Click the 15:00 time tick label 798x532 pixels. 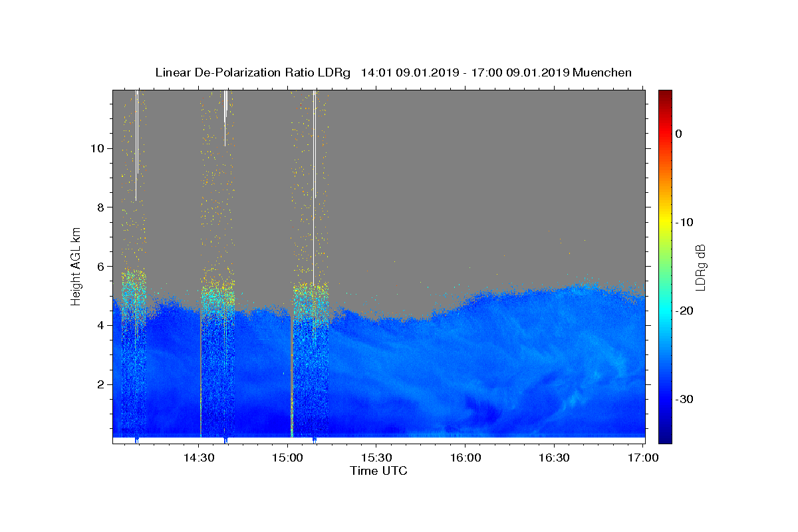pyautogui.click(x=288, y=458)
